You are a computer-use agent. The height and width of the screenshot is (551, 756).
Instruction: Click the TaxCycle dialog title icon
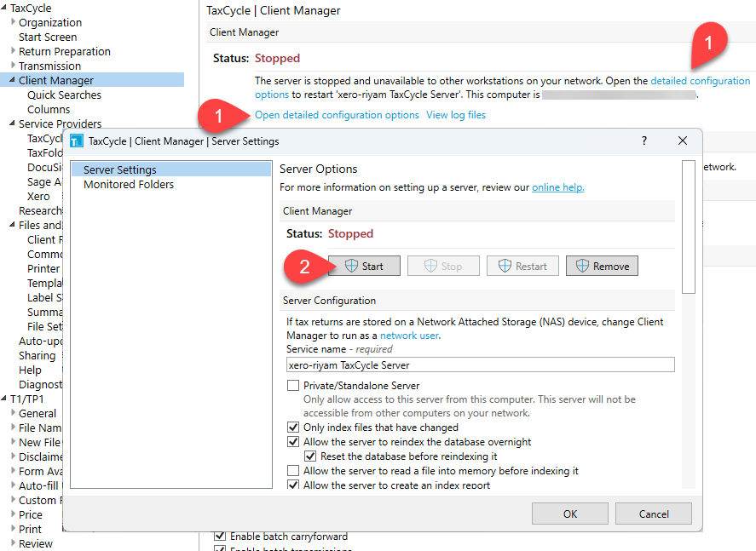tap(77, 141)
